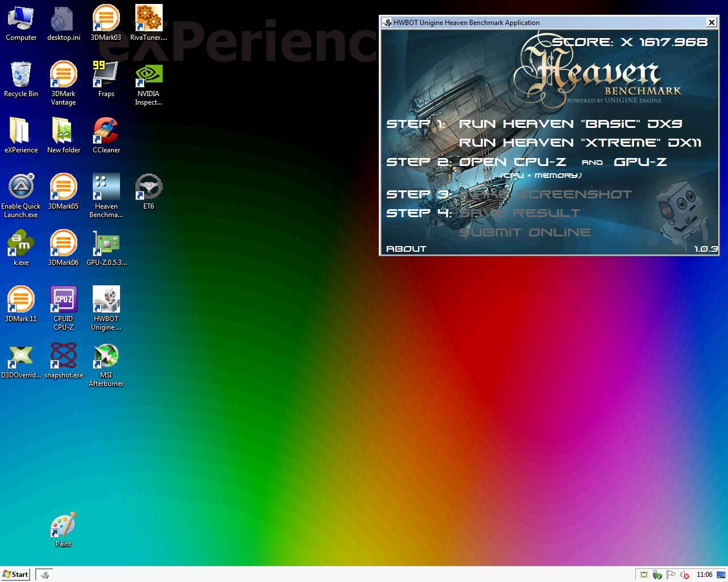The height and width of the screenshot is (582, 728).
Task: Select the Recycle Bin icon
Action: pos(21,80)
